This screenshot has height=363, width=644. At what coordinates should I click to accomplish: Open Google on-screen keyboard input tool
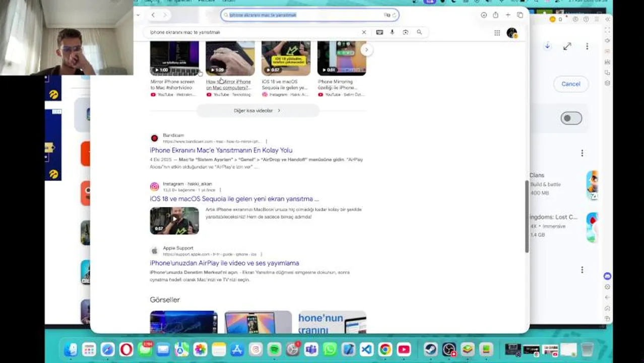(x=379, y=32)
